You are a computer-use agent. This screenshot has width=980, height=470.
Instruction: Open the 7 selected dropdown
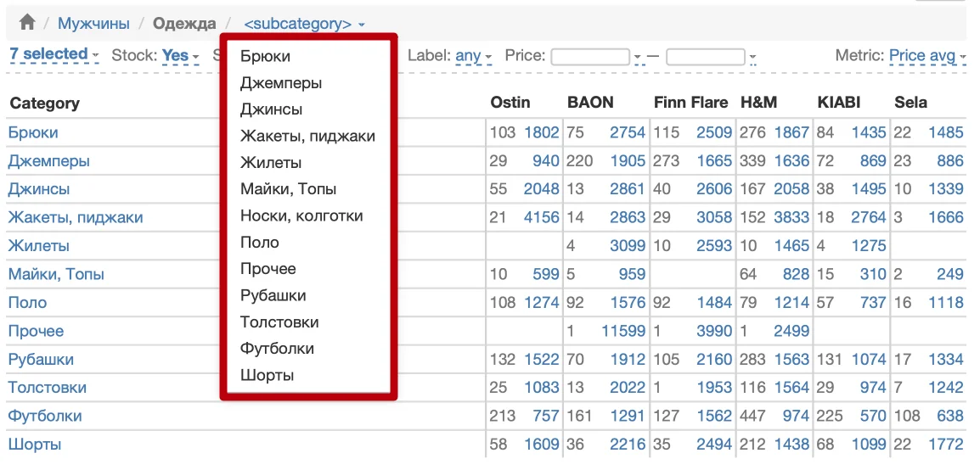coord(54,54)
